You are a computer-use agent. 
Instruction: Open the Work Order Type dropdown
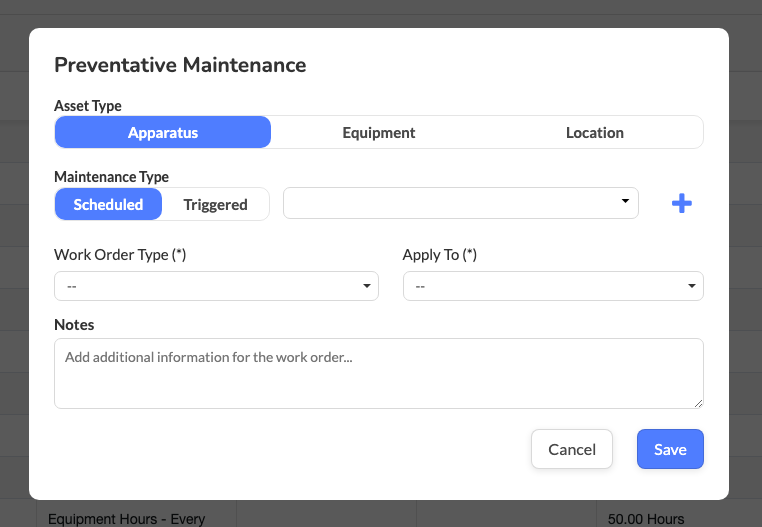tap(216, 286)
